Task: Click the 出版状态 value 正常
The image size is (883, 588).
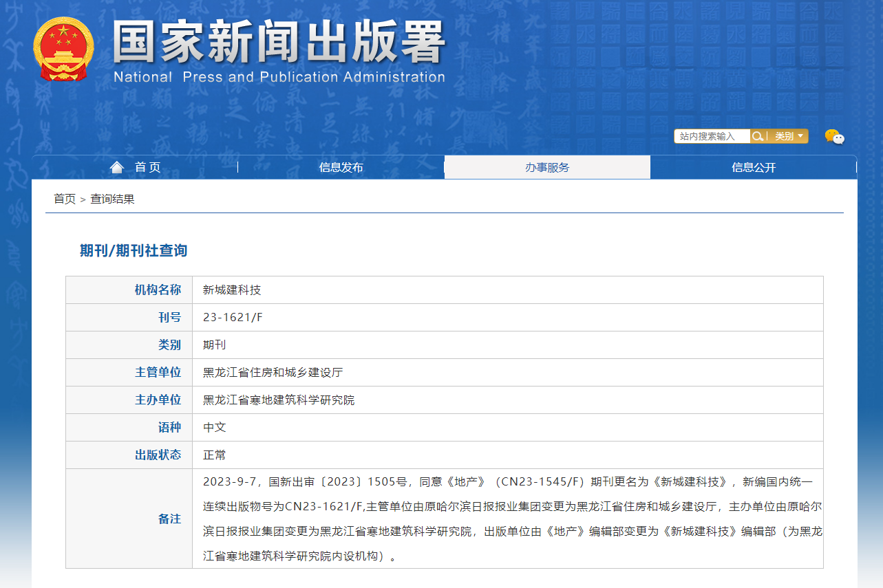Action: point(214,455)
